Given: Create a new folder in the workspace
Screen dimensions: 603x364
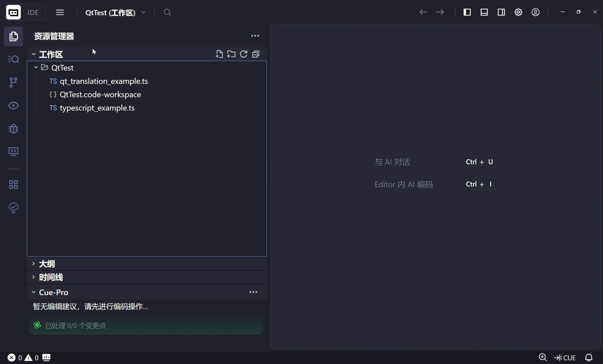Looking at the screenshot, I should 231,54.
